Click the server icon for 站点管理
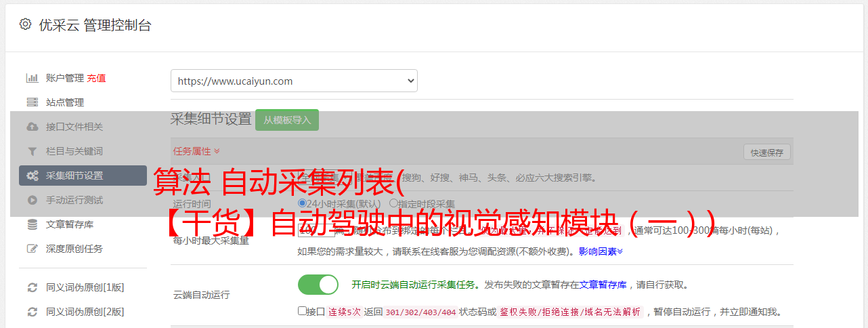This screenshot has height=328, width=868. 32,102
